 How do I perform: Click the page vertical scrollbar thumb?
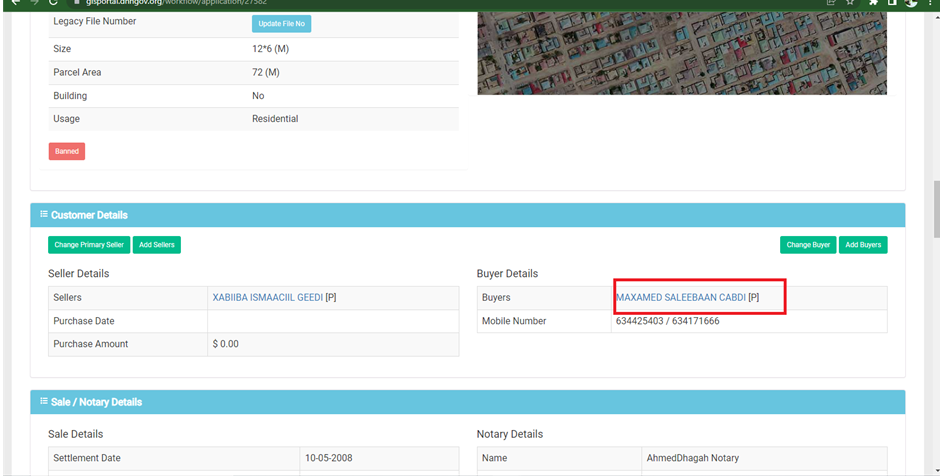pos(936,210)
